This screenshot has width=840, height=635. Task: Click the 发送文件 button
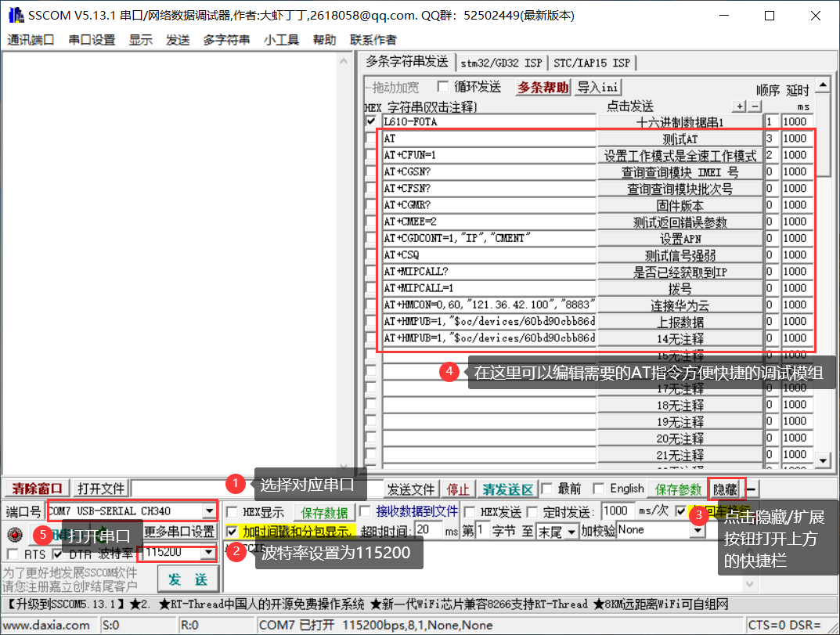click(x=410, y=489)
